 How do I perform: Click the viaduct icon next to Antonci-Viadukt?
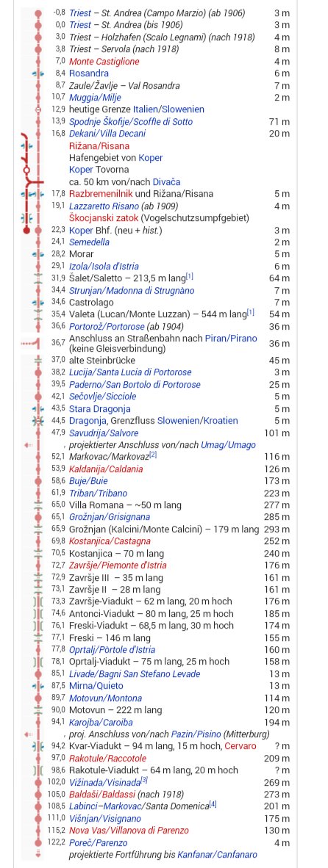(x=38, y=613)
